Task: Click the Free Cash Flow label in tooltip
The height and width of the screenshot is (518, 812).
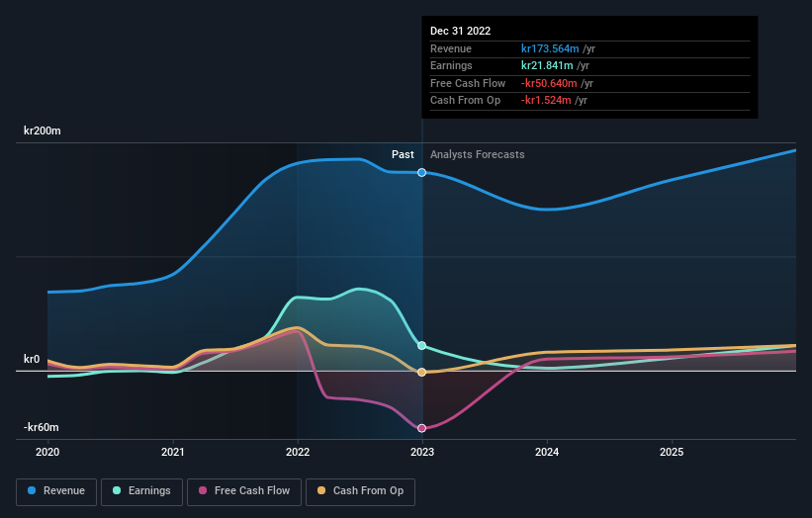Action: [468, 83]
